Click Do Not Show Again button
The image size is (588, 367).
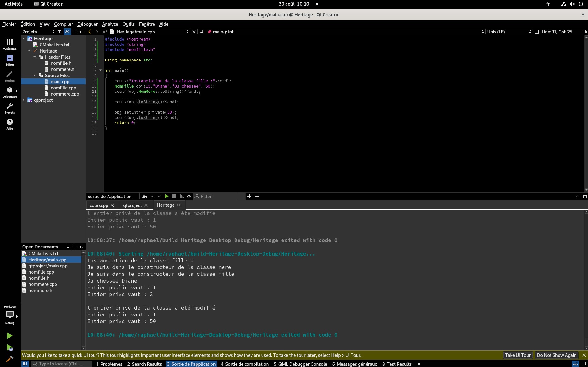tap(557, 355)
